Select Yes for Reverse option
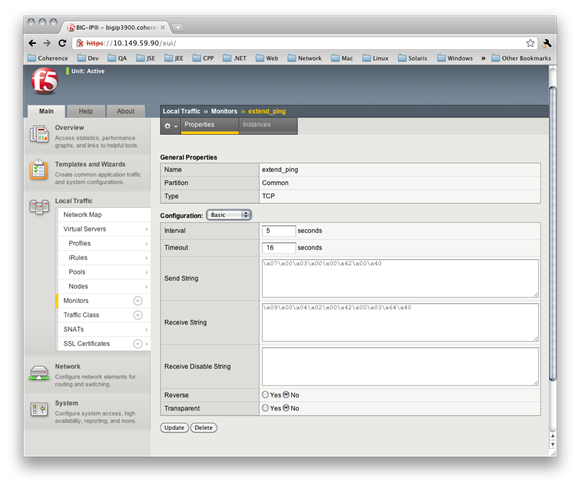This screenshot has height=488, width=580. click(265, 395)
